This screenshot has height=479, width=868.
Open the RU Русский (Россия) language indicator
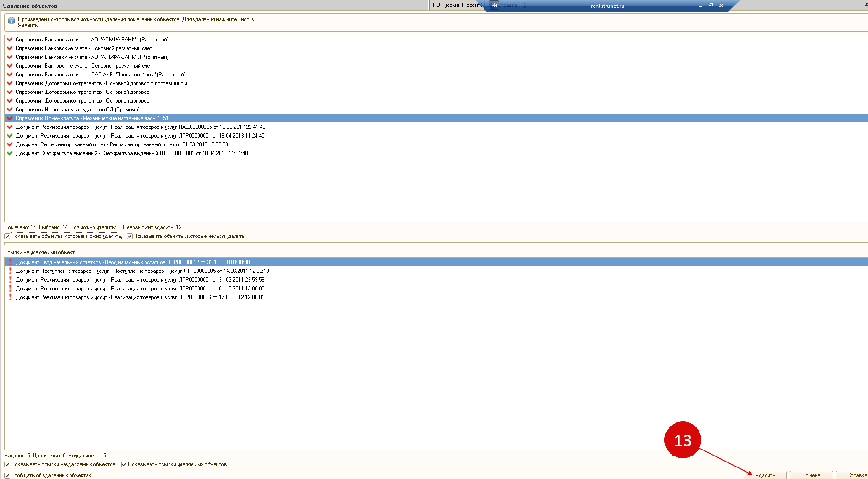tap(456, 5)
